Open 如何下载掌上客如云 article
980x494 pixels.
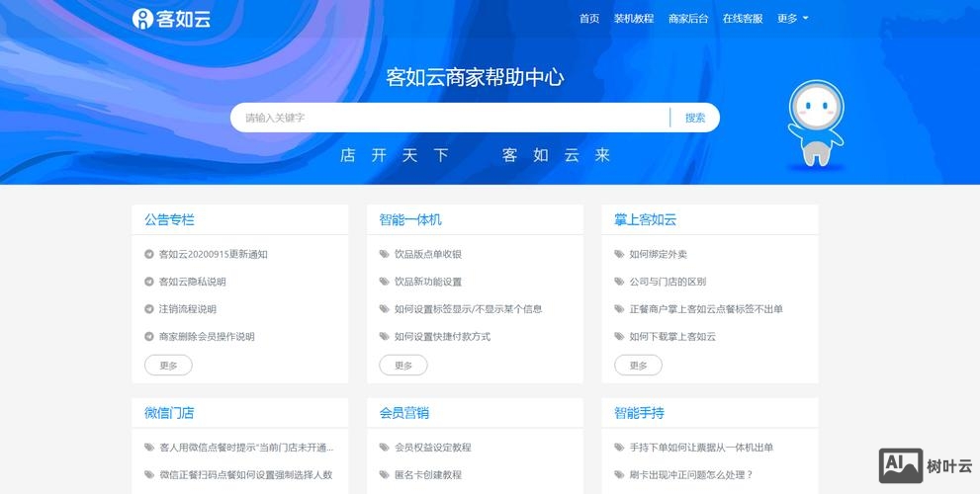coord(672,337)
